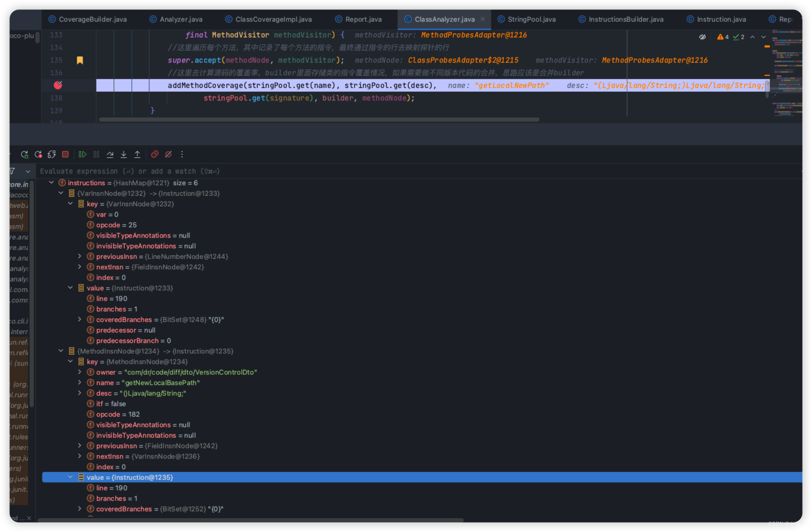812x532 pixels.
Task: Step out of the method
Action: (x=137, y=154)
